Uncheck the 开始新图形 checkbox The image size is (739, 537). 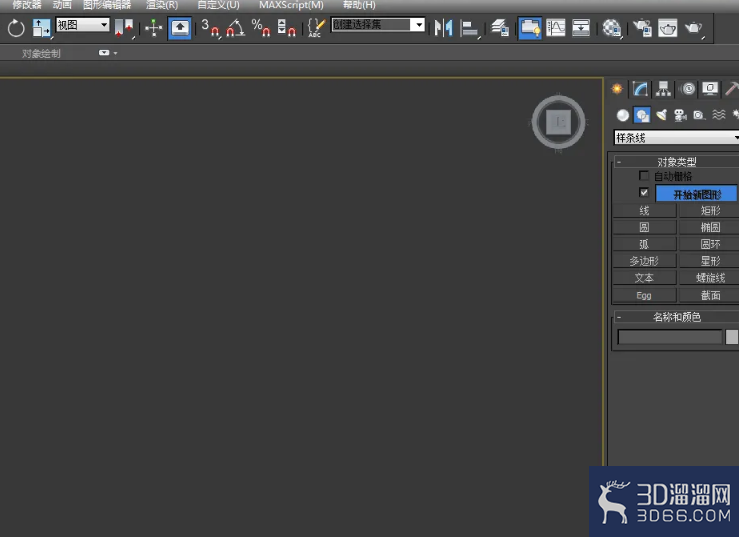644,192
